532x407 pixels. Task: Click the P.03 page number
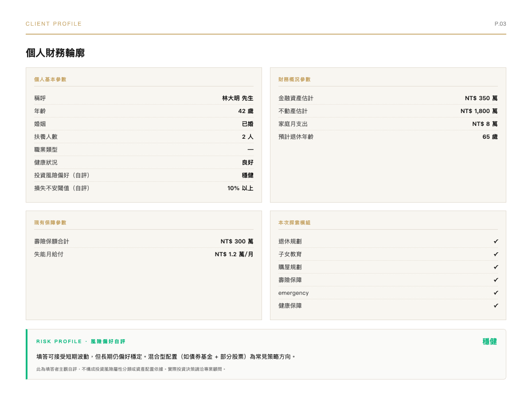(500, 24)
